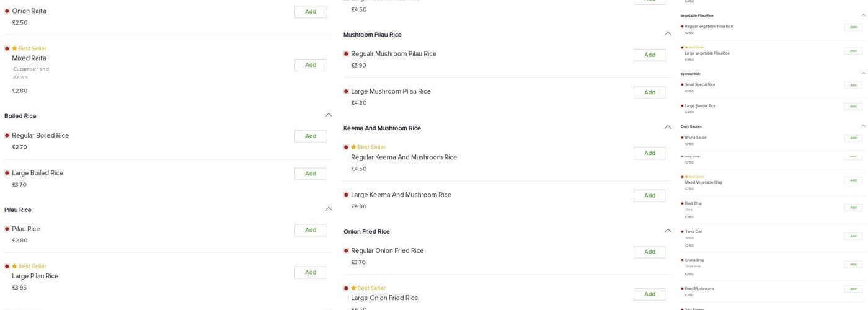Collapse the Mushroom Pilau Rice section
Viewport: 868px width, 310px height.
(668, 34)
